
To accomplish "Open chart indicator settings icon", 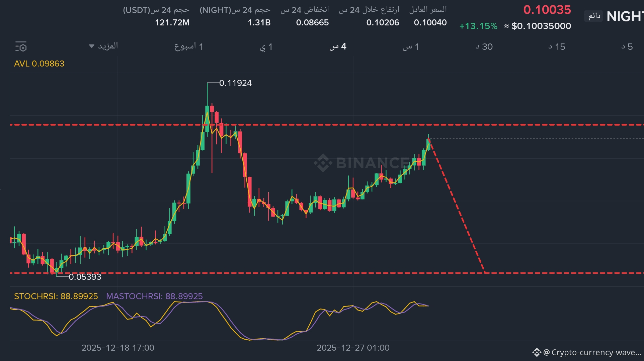I will pyautogui.click(x=21, y=46).
